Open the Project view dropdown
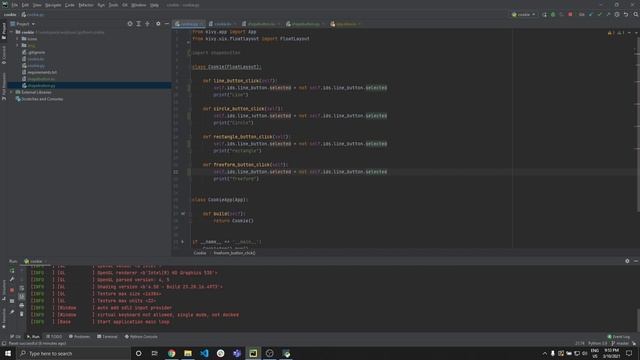The height and width of the screenshot is (360, 640). coord(23,24)
